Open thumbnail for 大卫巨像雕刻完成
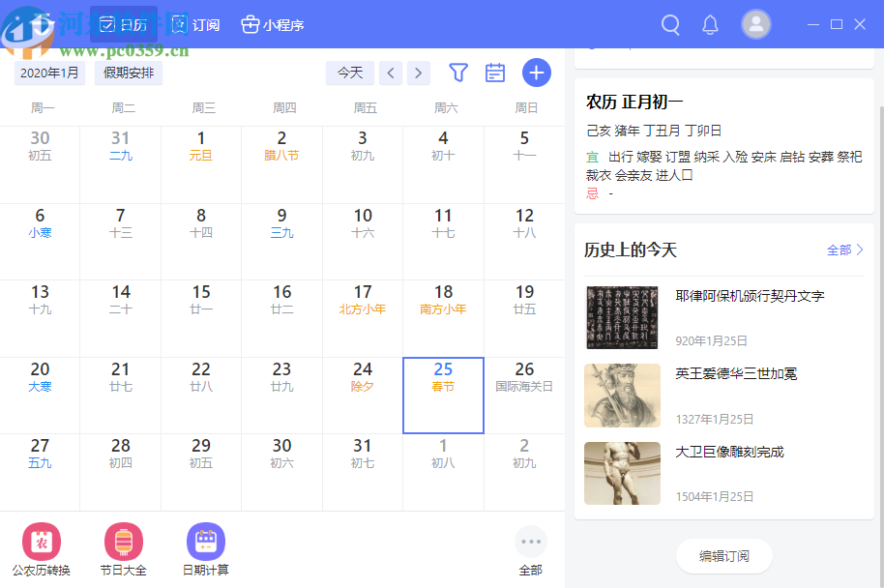This screenshot has height=588, width=884. point(622,473)
